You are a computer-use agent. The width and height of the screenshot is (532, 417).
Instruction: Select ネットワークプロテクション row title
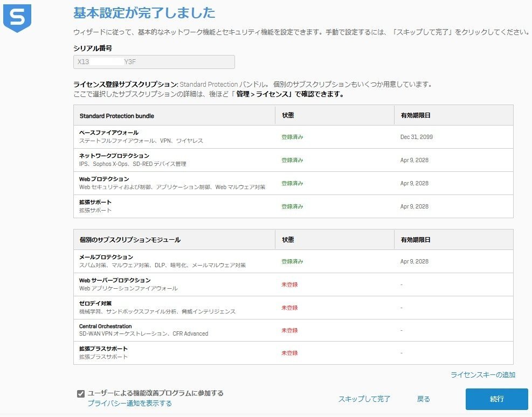114,156
